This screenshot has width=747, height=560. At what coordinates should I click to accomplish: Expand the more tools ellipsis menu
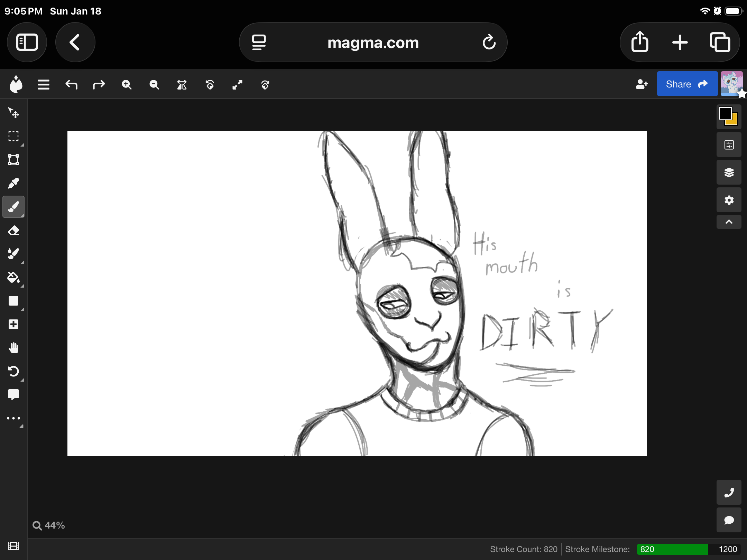coord(13,418)
